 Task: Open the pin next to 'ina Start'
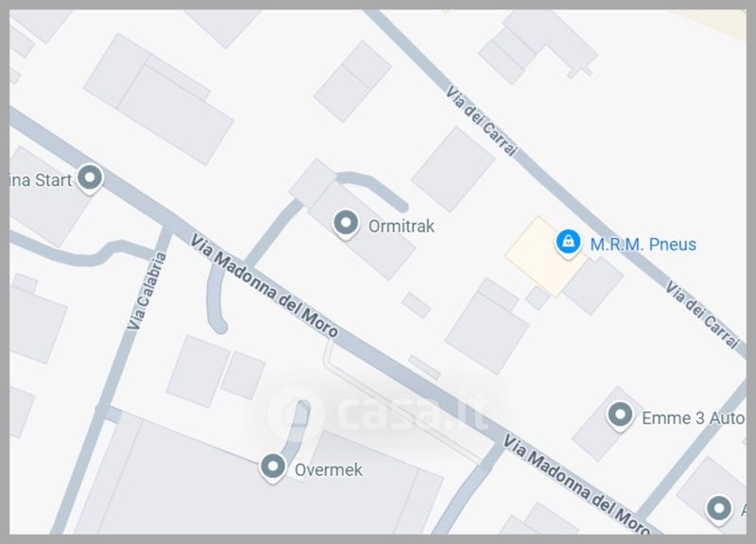(90, 178)
